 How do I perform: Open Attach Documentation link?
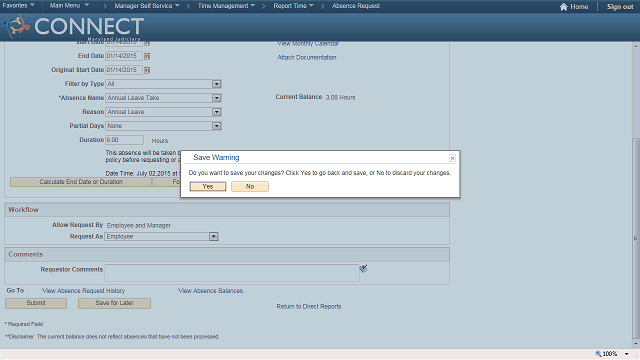tap(307, 58)
